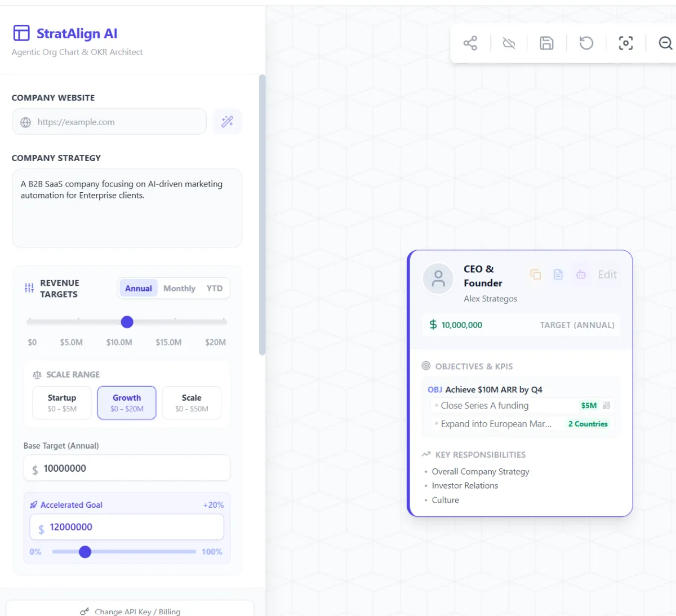Click the robot agent icon on CEO card
This screenshot has height=616, width=676.
click(581, 274)
